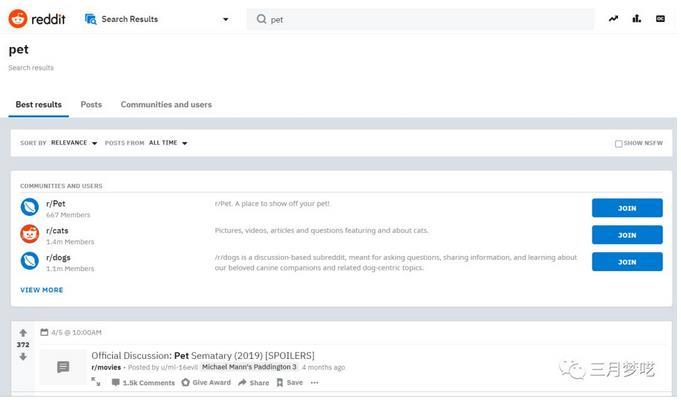
Task: Click the r/cats community avatar
Action: pyautogui.click(x=30, y=234)
